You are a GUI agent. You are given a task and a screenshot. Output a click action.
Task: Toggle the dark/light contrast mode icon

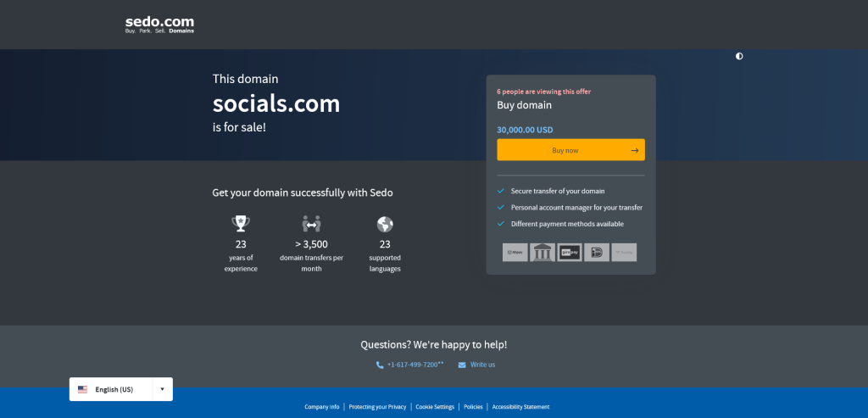tap(739, 57)
